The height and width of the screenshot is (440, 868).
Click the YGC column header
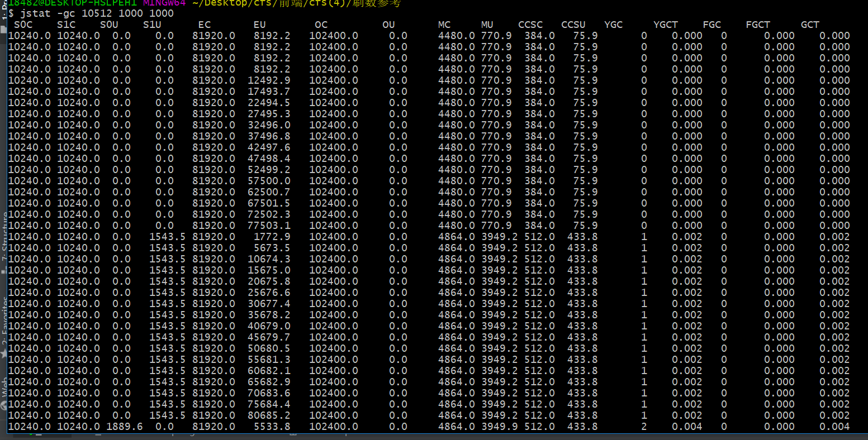tap(614, 25)
